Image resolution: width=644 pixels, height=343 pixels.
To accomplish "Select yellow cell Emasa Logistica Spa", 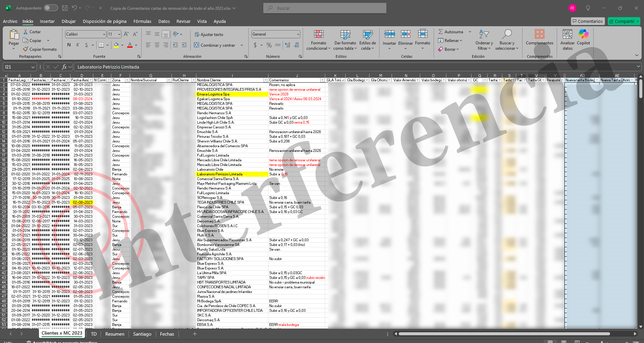I will 232,94.
